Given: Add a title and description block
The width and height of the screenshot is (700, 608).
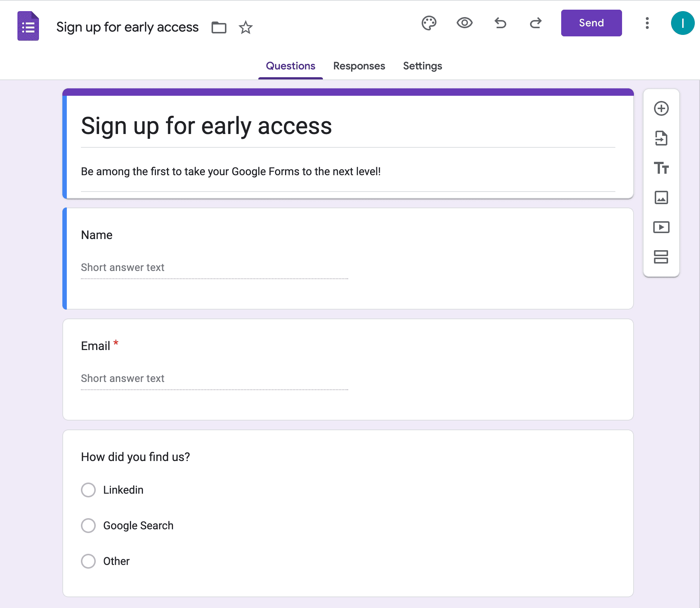Looking at the screenshot, I should [661, 168].
